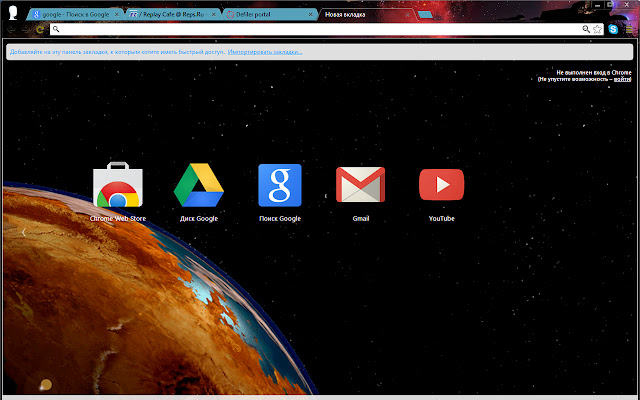Click the user avatar icon at top left
This screenshot has height=400, width=640.
[13, 13]
